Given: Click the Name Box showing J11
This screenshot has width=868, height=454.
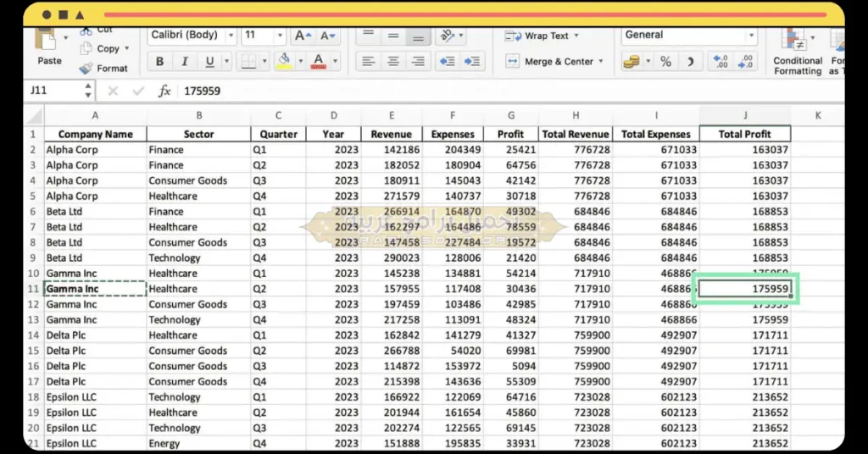Looking at the screenshot, I should click(53, 91).
